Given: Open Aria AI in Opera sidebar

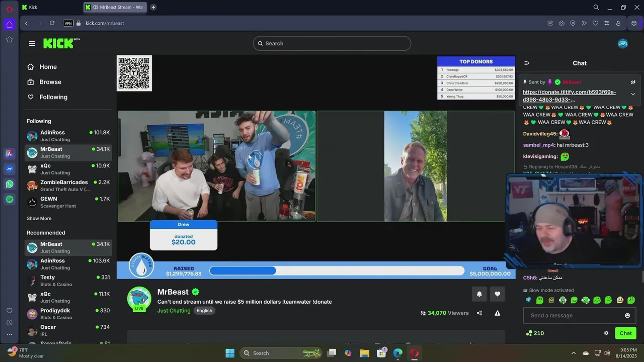Looking at the screenshot, I should click(10, 154).
